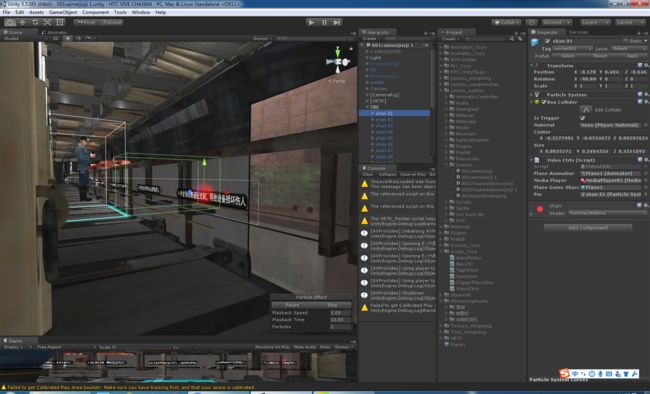
Task: Click the Edit Collider icon button
Action: click(x=585, y=110)
